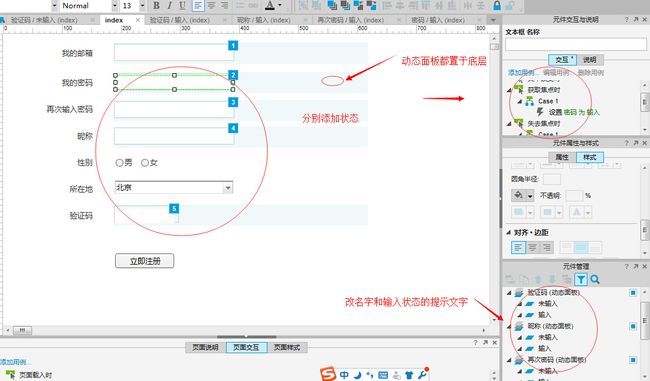Click the Sogou skin shirt icon
Image resolution: width=650 pixels, height=381 pixels.
click(x=409, y=375)
